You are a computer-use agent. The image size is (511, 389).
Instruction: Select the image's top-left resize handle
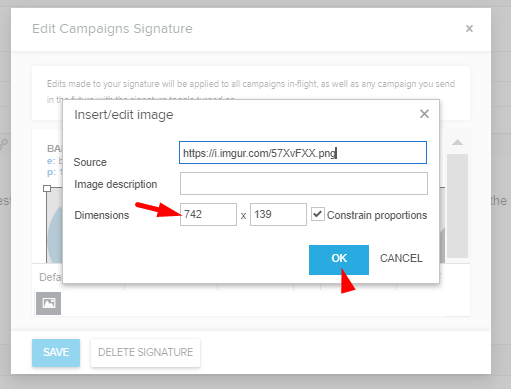click(x=47, y=189)
